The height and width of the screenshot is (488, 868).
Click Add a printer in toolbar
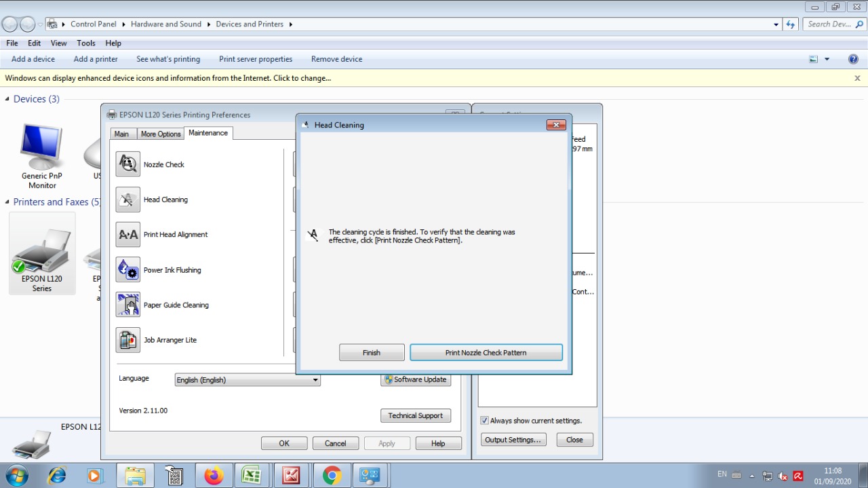pos(96,59)
